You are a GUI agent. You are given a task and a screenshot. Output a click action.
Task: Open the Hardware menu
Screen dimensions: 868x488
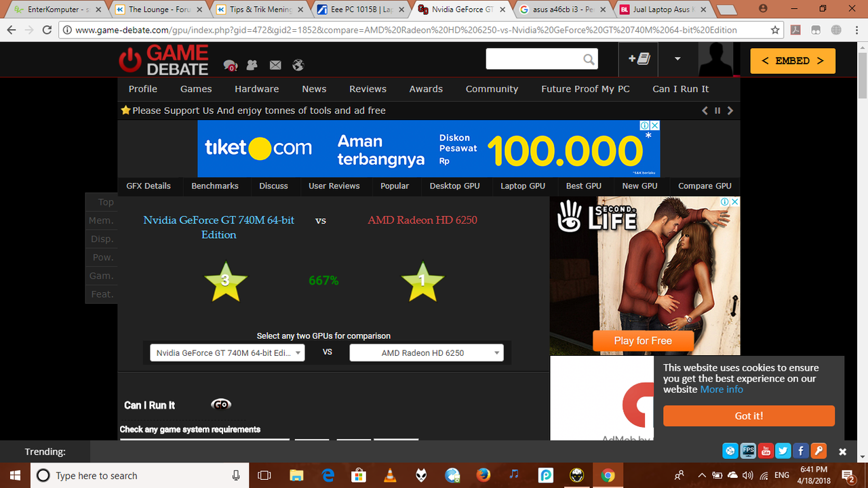click(257, 89)
